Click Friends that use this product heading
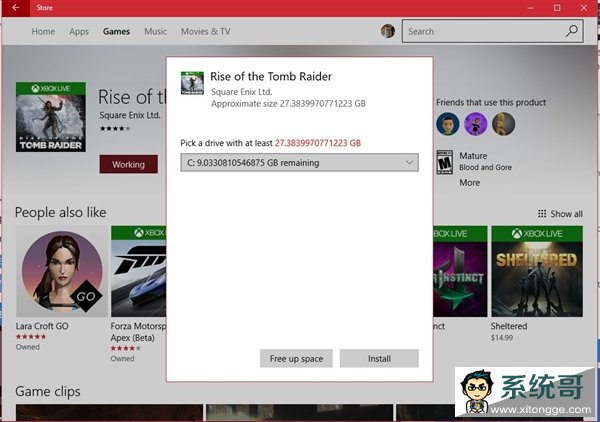The image size is (600, 422). [491, 102]
